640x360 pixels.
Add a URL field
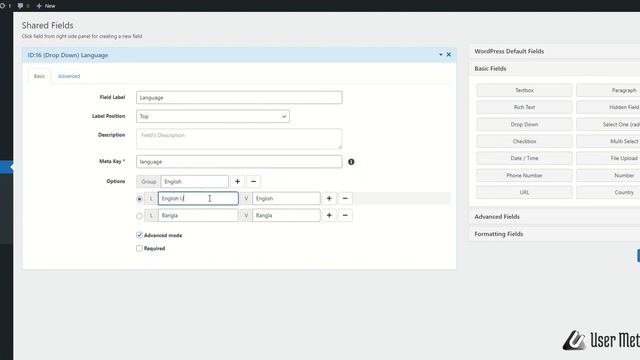point(524,192)
